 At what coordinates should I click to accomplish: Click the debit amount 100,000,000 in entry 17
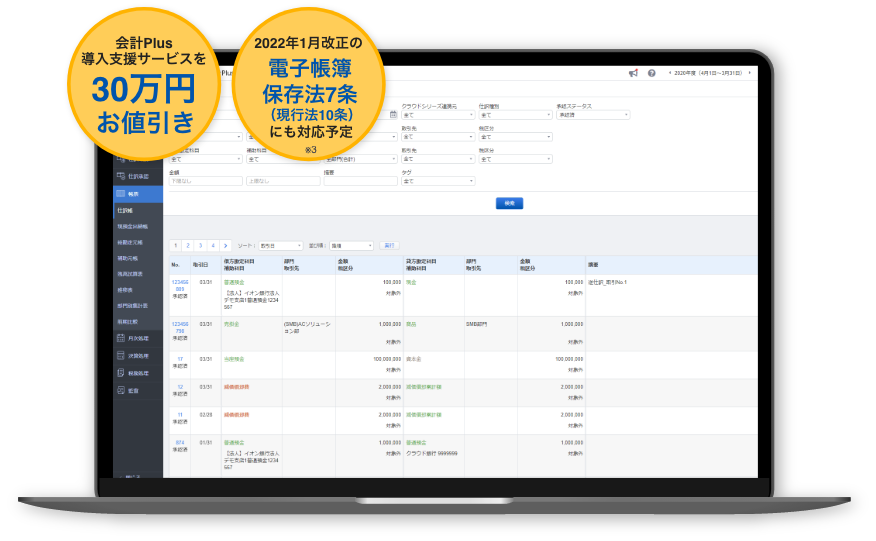tap(387, 359)
